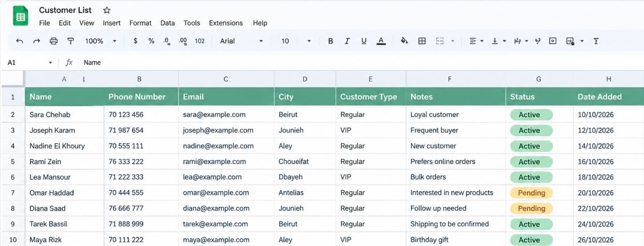The width and height of the screenshot is (644, 246).
Task: Click the Phone Number header cell
Action: [141, 97]
